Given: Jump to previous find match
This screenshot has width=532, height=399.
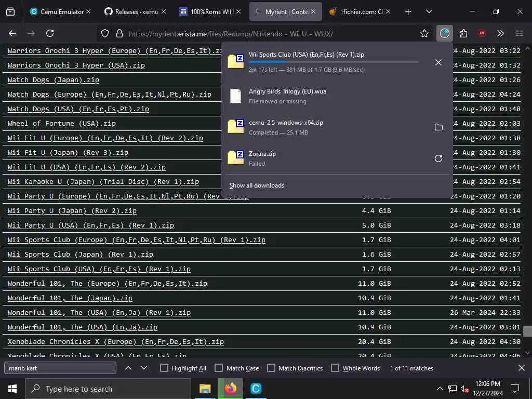Looking at the screenshot, I should [128, 368].
